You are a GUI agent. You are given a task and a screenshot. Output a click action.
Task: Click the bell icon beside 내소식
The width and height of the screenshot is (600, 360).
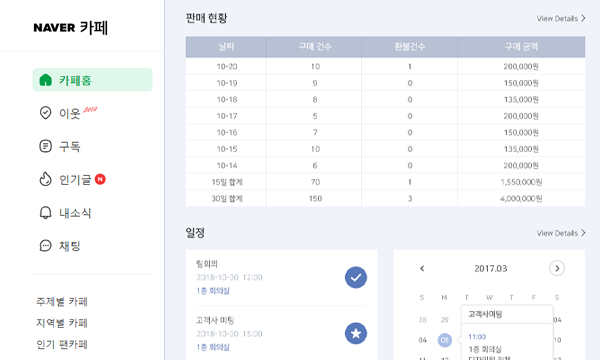[46, 213]
